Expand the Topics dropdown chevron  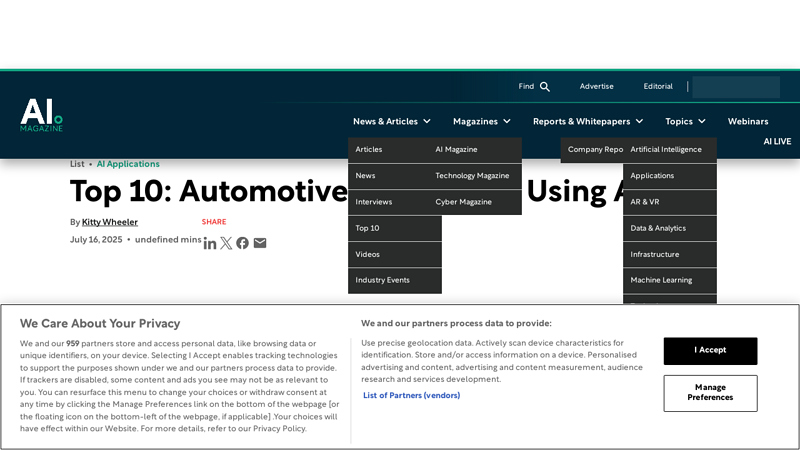[x=702, y=121]
